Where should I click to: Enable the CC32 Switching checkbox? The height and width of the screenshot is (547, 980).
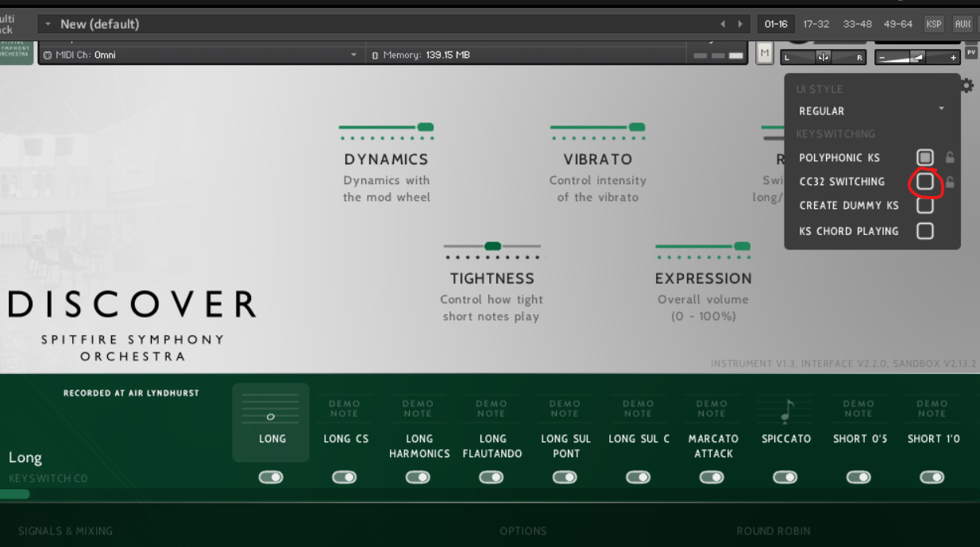coord(924,182)
